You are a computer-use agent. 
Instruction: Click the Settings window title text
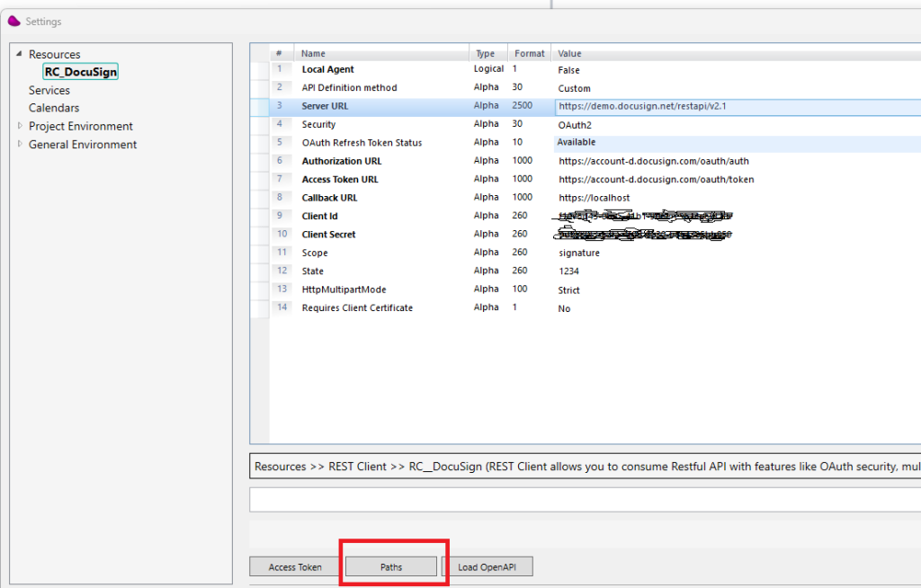tap(43, 22)
